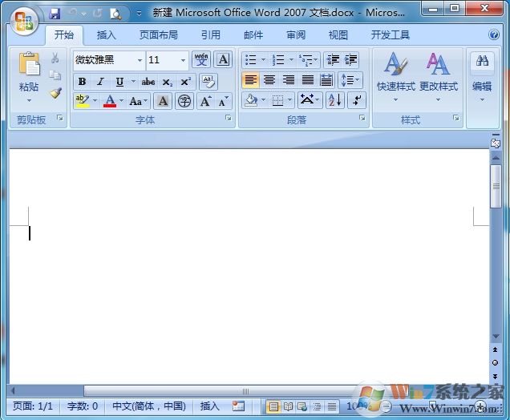510x420 pixels.
Task: Switch to the 审阅 tab
Action: pos(296,34)
